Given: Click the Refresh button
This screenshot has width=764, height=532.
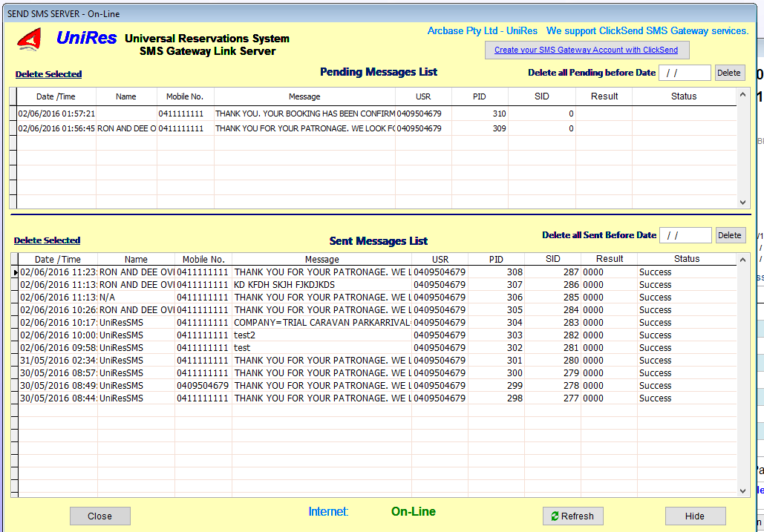Looking at the screenshot, I should point(572,516).
